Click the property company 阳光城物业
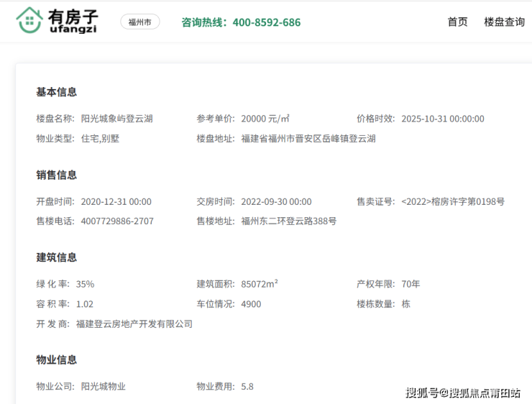 point(103,387)
